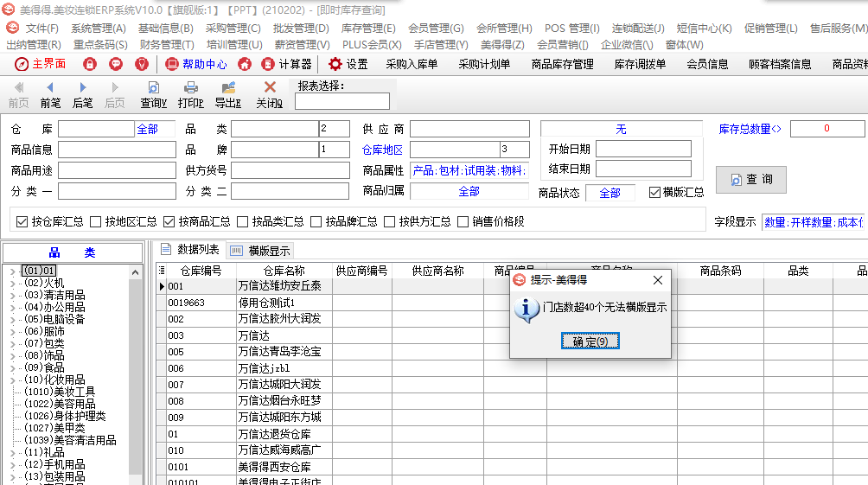The image size is (868, 485).
Task: Open 字段显示 field selector
Action: (814, 222)
